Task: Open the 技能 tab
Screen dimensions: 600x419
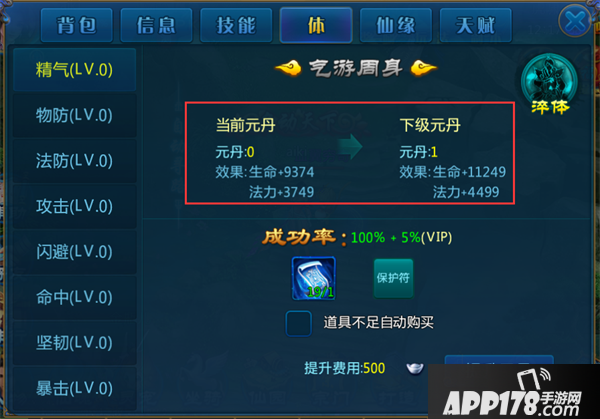Action: (x=236, y=25)
